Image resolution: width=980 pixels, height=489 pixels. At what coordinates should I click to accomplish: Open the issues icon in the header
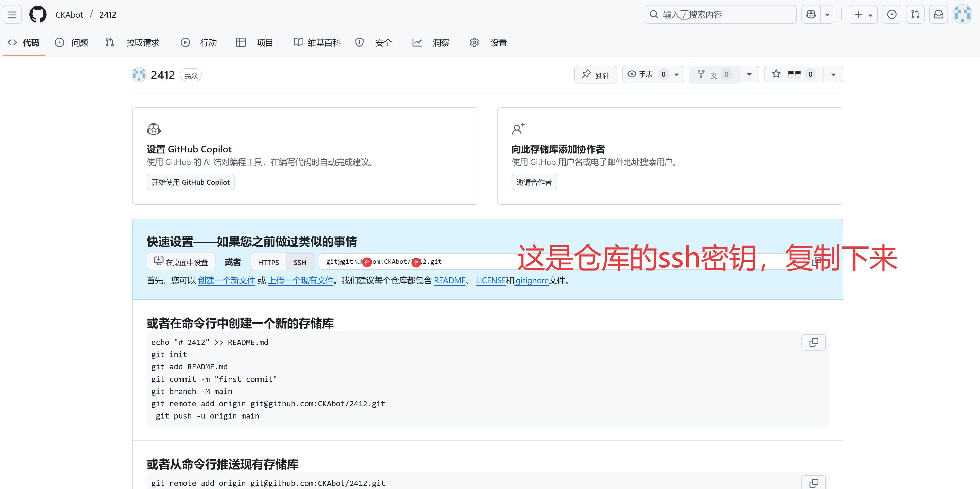(891, 15)
